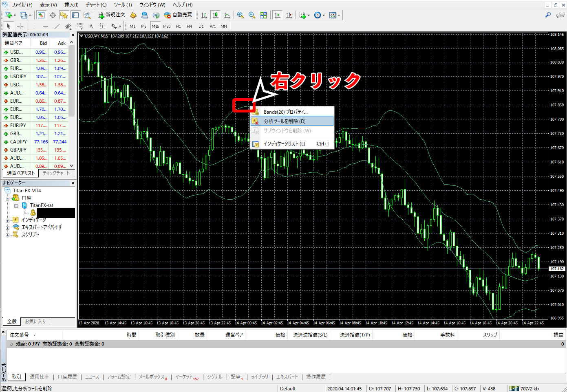567x392 pixels.
Task: Collapse the TitanFX-03 tree node
Action: 16,205
